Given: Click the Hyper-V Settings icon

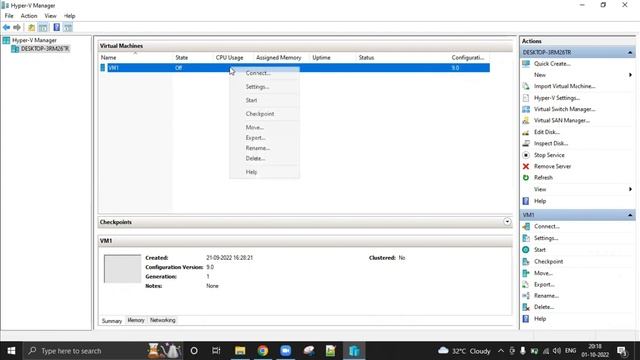Looking at the screenshot, I should [x=526, y=98].
